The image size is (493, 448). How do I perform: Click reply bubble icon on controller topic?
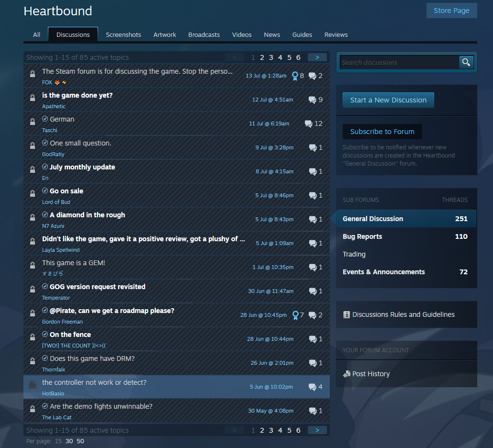click(x=312, y=387)
